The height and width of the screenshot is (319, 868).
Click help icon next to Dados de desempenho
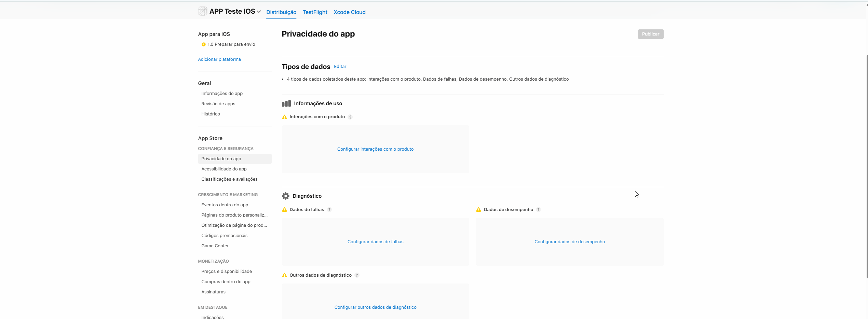(538, 210)
